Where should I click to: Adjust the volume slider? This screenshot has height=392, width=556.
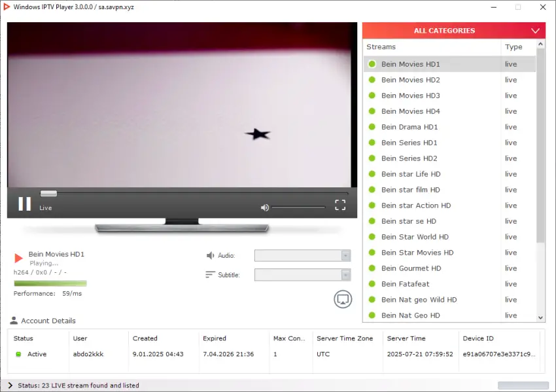[298, 207]
